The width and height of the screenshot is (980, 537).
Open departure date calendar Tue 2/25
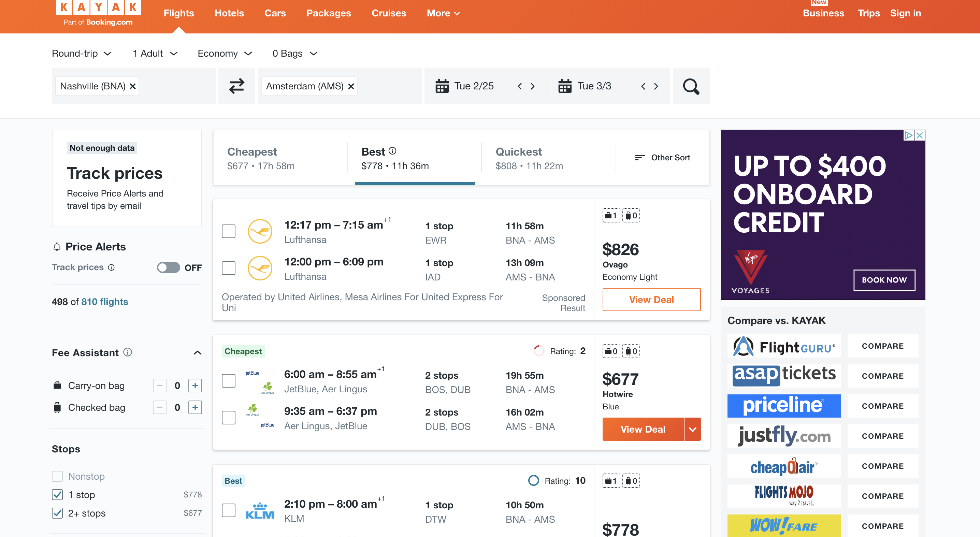tap(464, 86)
